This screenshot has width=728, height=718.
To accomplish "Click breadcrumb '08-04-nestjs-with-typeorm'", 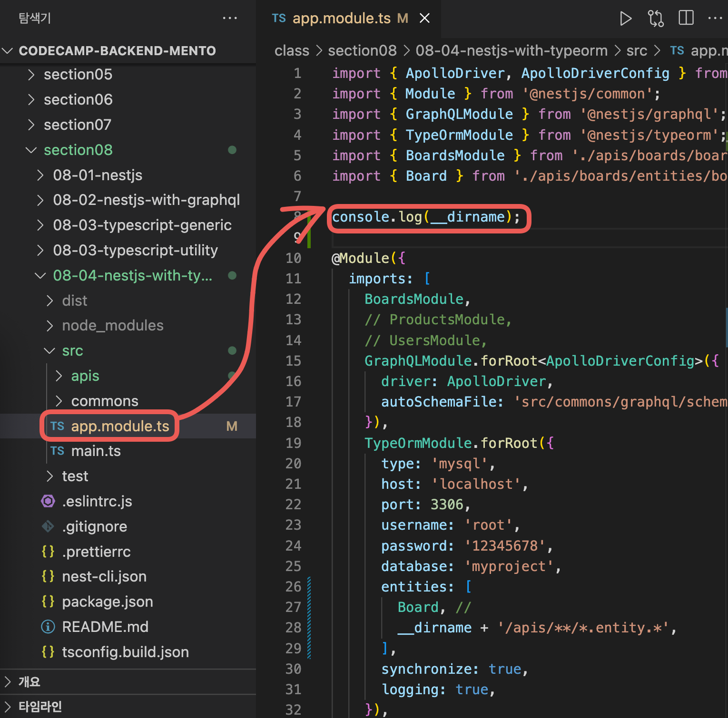I will (512, 50).
